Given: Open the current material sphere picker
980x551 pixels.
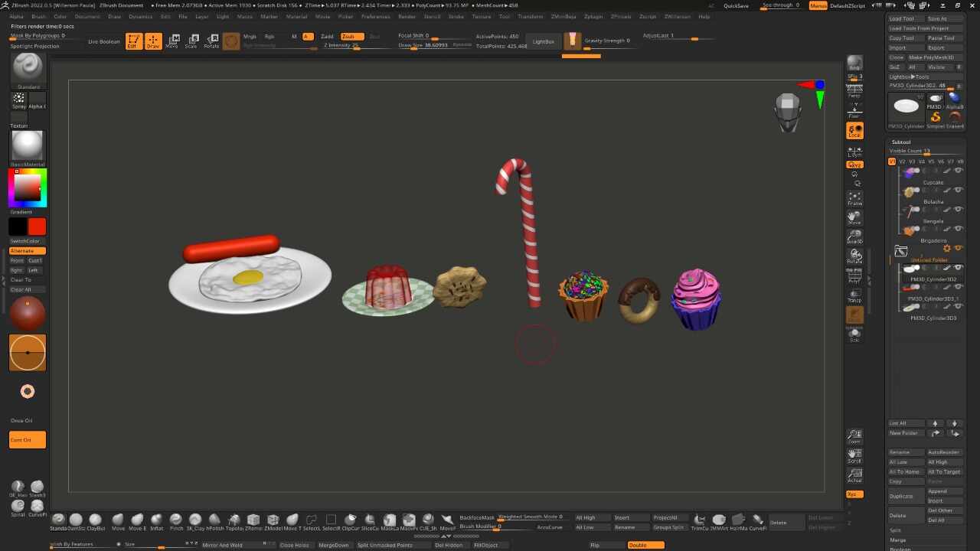Looking at the screenshot, I should coord(28,146).
